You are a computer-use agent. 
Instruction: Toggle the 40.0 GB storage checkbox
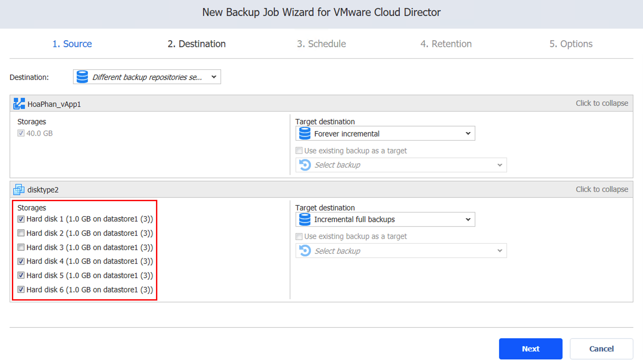point(21,133)
